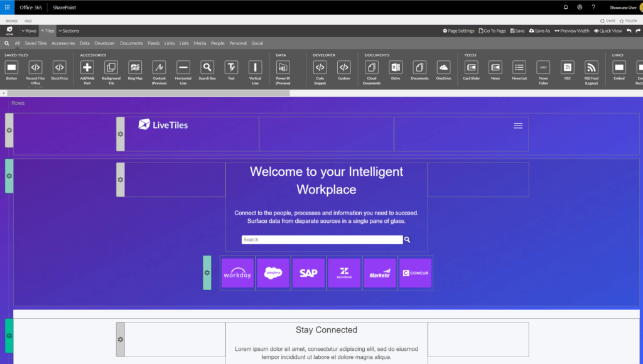Open gear on the Welcome section's green handle

tap(9, 176)
